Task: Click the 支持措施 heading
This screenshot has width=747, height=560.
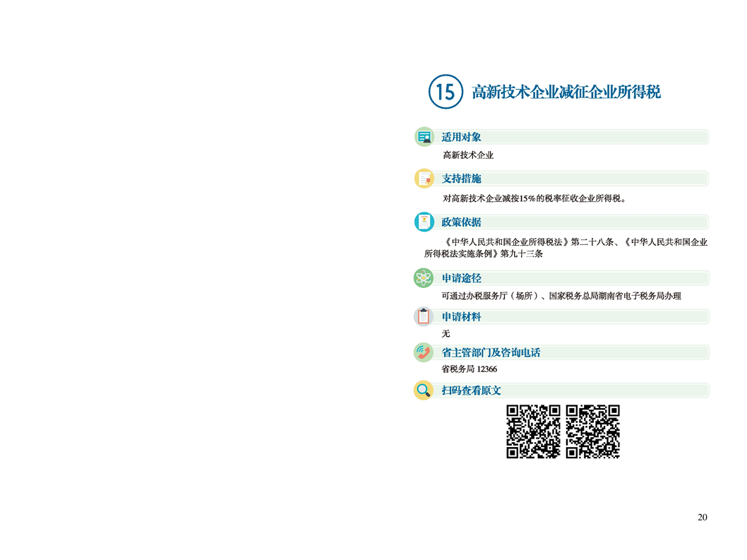Action: [461, 179]
